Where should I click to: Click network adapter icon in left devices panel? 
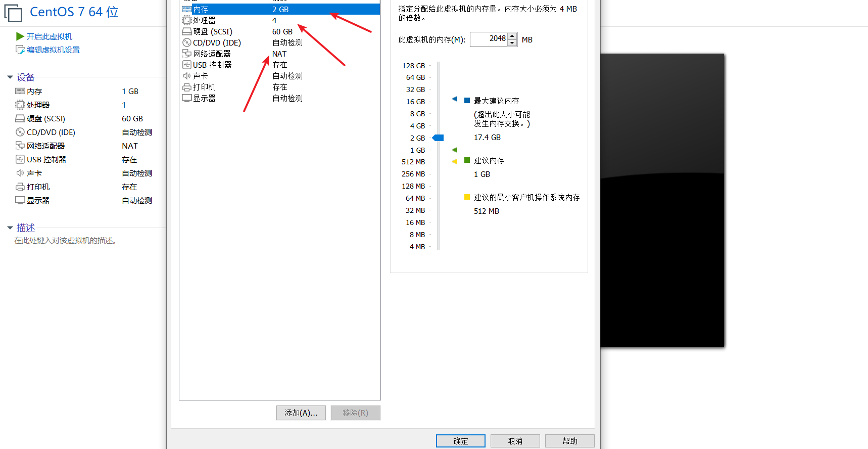coord(20,146)
